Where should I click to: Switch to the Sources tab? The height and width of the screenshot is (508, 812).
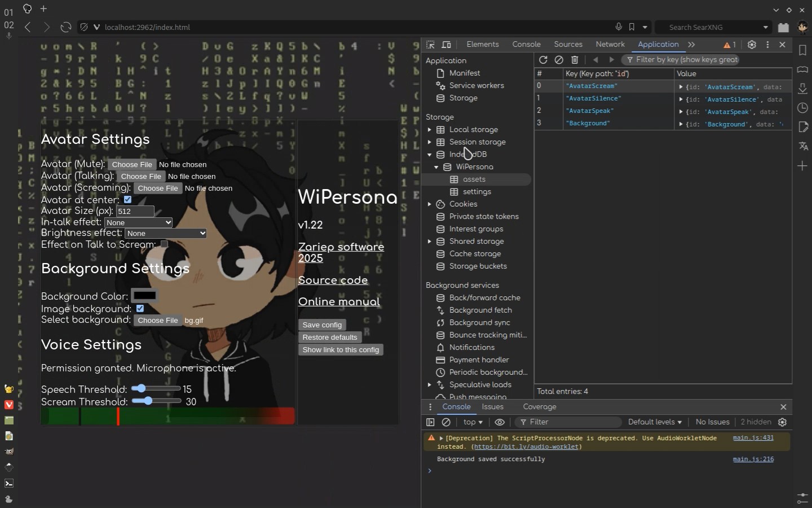568,45
